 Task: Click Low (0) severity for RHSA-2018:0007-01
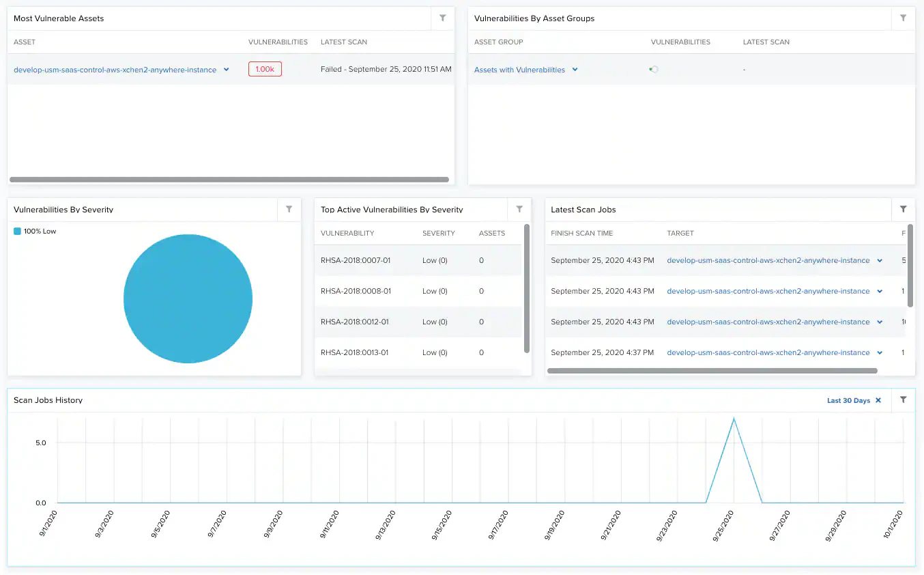(x=435, y=260)
